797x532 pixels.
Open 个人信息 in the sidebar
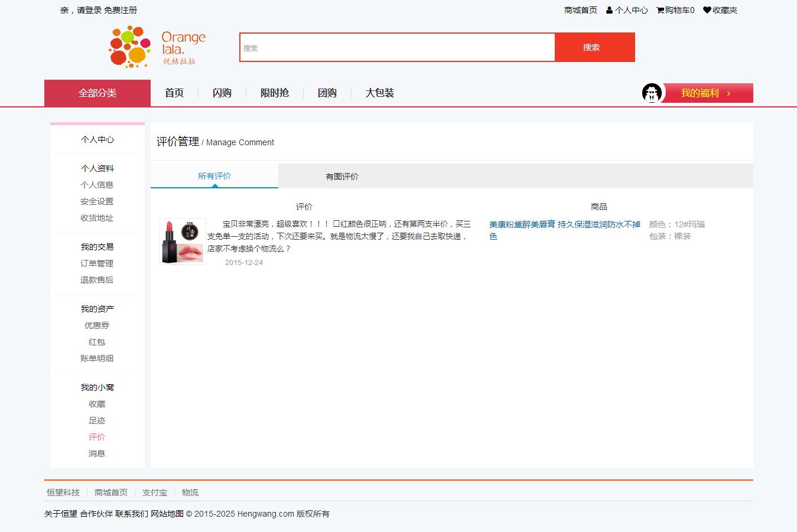pyautogui.click(x=97, y=185)
